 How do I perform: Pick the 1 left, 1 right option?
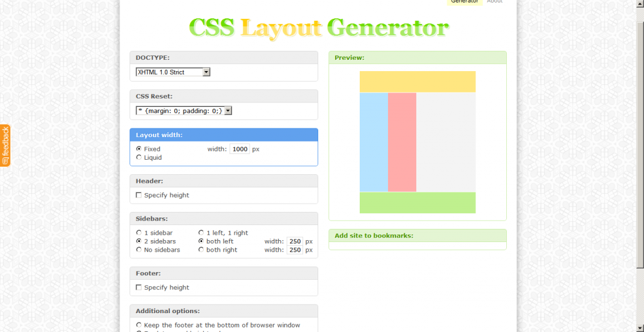[x=201, y=233]
